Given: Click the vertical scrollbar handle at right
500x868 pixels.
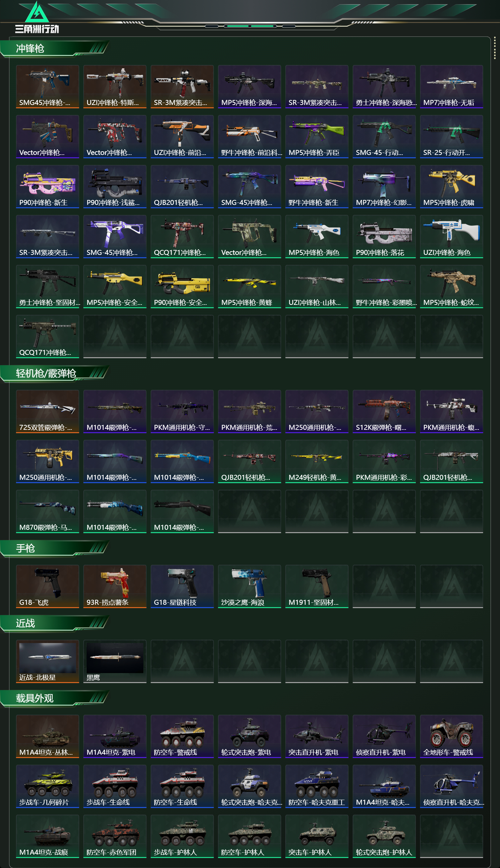Looking at the screenshot, I should click(x=495, y=48).
